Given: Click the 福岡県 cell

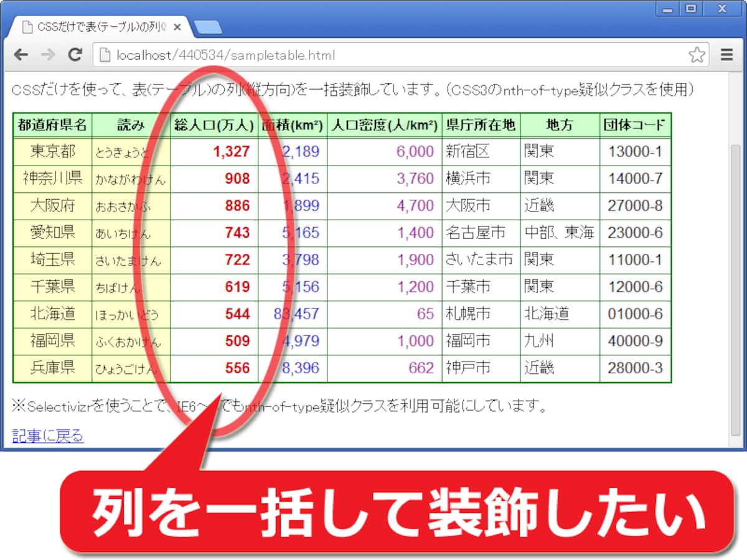Looking at the screenshot, I should (x=52, y=341).
